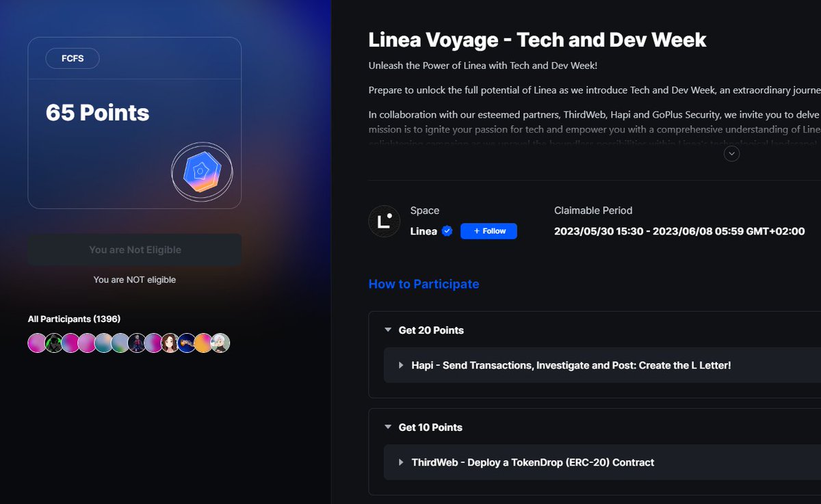Follow the Linea space
This screenshot has width=821, height=504.
(488, 231)
